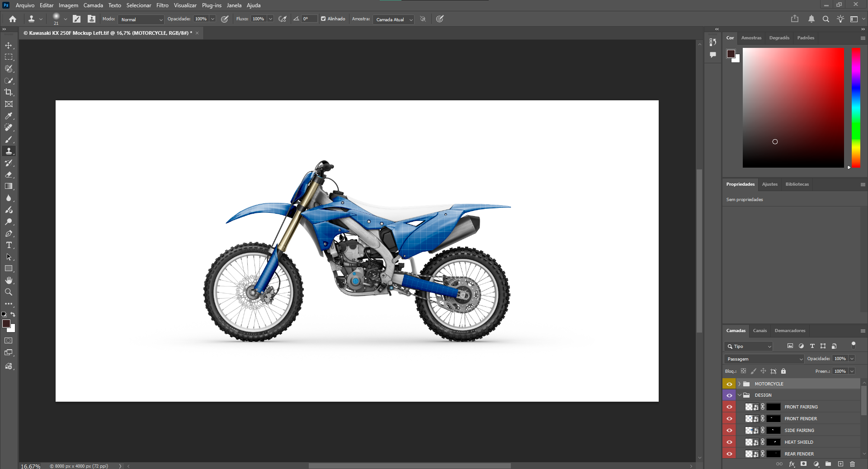This screenshot has height=469, width=868.
Task: Hide the FRONT FAIRING layer
Action: click(729, 407)
